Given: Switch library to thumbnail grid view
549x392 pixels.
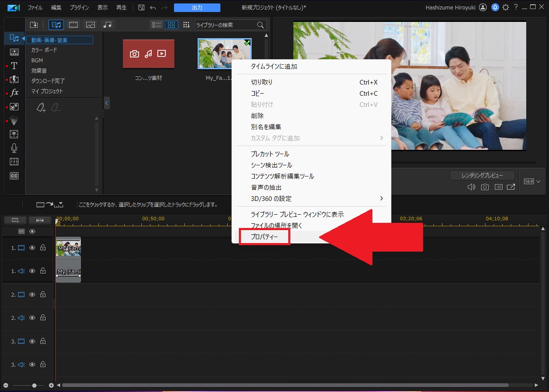Looking at the screenshot, I should pyautogui.click(x=171, y=25).
